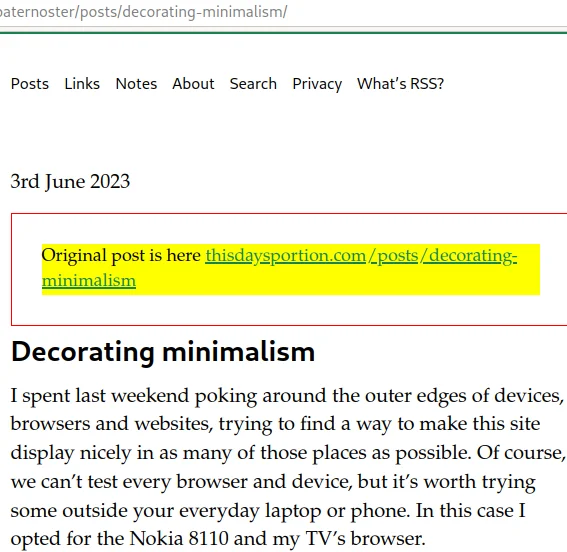Click the Decorating minimalism heading
The height and width of the screenshot is (552, 567).
tap(163, 351)
